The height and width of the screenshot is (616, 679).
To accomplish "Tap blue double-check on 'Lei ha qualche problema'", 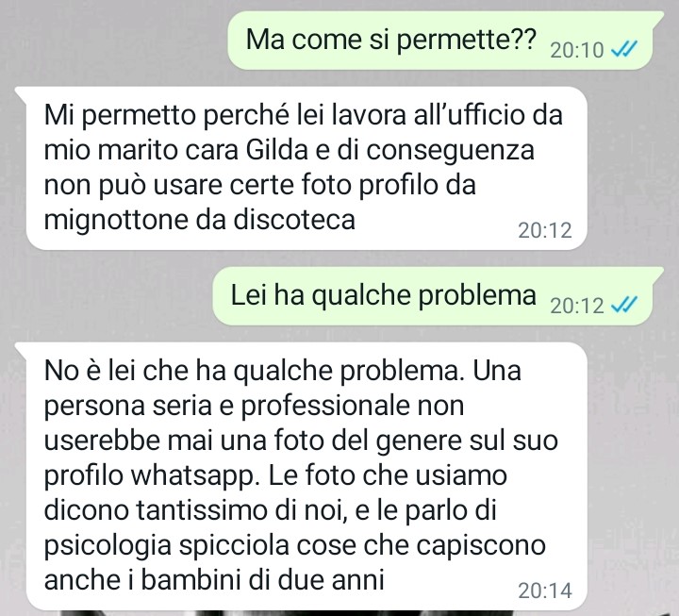I will pos(623,305).
